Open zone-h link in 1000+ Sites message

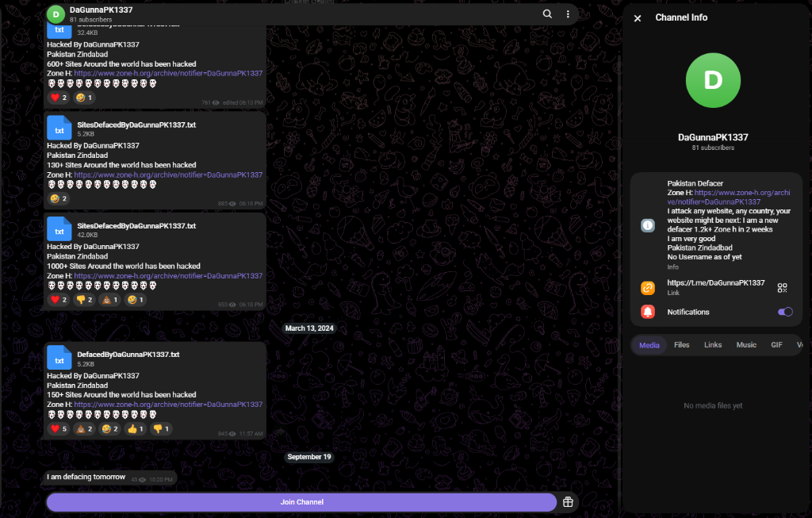[168, 276]
